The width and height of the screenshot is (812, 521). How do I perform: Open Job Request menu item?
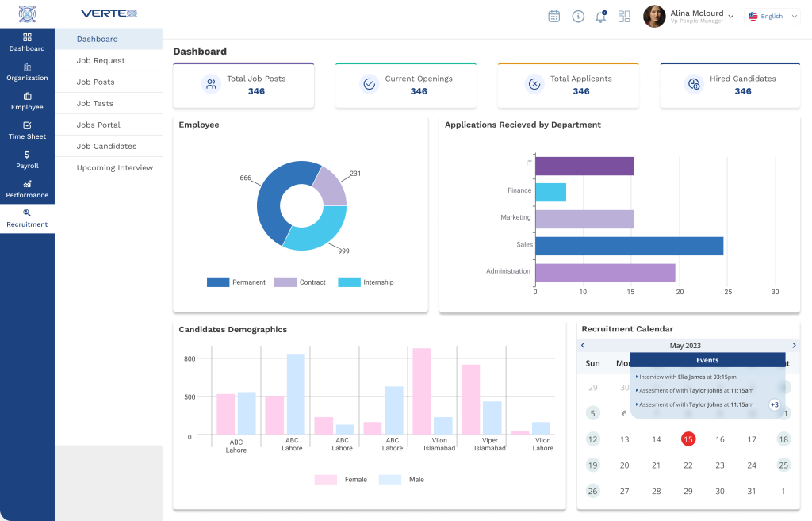pyautogui.click(x=109, y=60)
